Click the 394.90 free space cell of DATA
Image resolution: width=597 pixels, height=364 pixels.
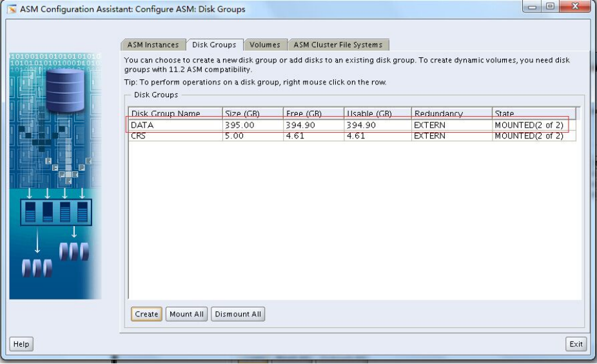tap(314, 125)
